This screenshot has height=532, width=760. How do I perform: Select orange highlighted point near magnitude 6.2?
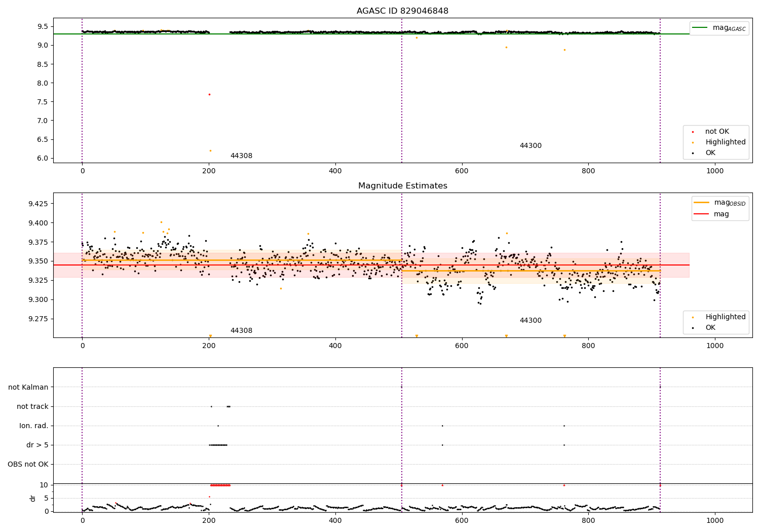[210, 150]
